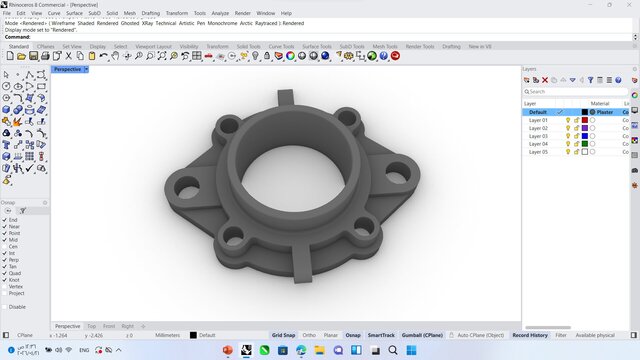Select the Pan hand tool icon
Image resolution: width=640 pixels, height=360 pixels.
[x=116, y=56]
